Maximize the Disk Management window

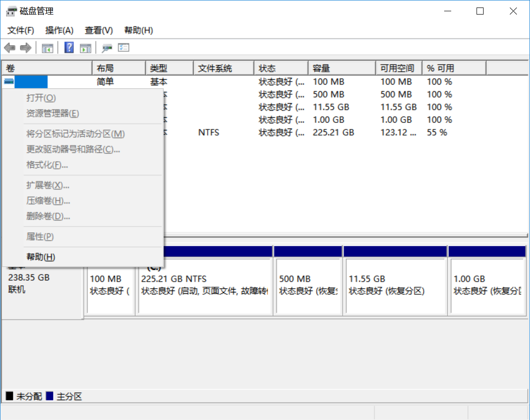click(480, 11)
